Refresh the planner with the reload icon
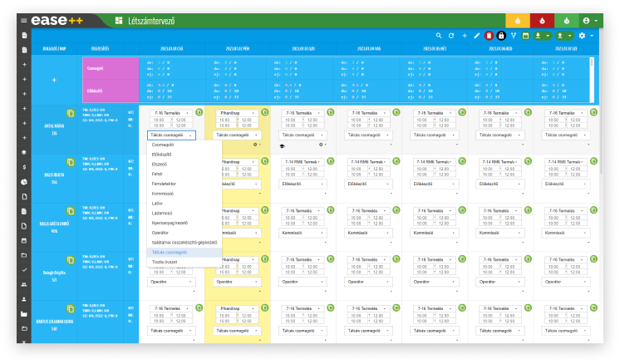 click(451, 36)
